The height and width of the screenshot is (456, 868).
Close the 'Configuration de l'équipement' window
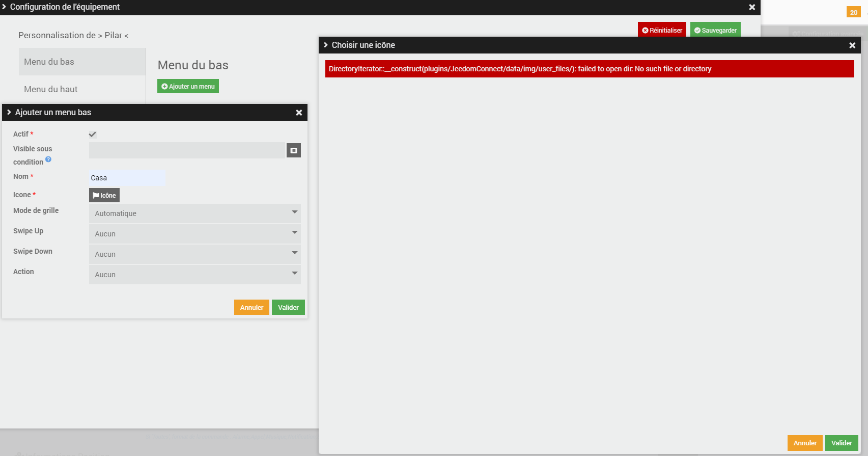(752, 7)
